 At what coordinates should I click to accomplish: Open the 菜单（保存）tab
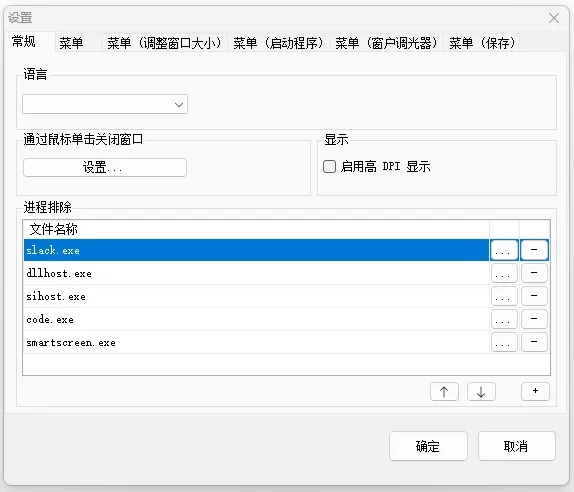pyautogui.click(x=482, y=43)
